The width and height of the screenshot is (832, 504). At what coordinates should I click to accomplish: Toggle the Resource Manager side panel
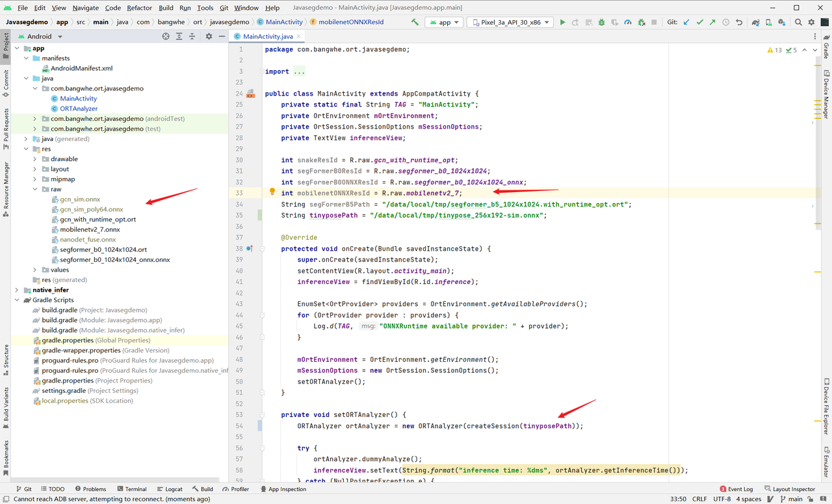[x=6, y=190]
